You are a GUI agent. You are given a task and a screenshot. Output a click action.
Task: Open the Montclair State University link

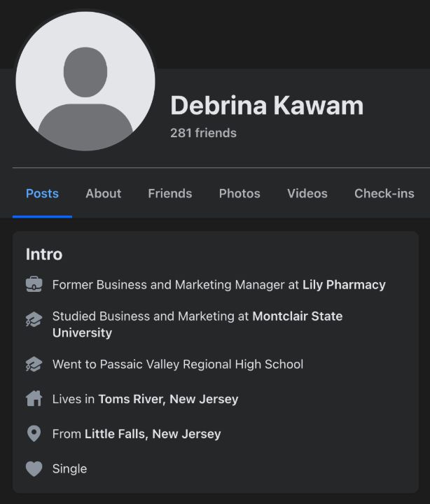(197, 324)
